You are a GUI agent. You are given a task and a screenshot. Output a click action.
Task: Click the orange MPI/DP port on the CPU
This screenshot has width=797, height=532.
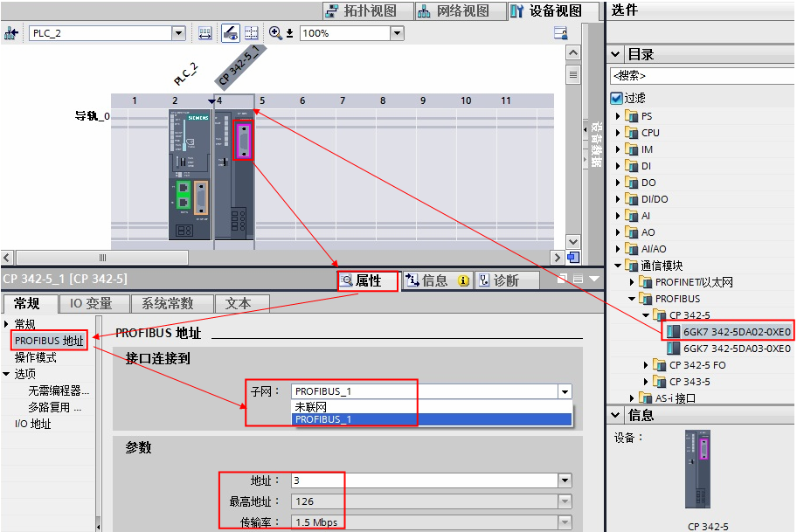click(201, 197)
